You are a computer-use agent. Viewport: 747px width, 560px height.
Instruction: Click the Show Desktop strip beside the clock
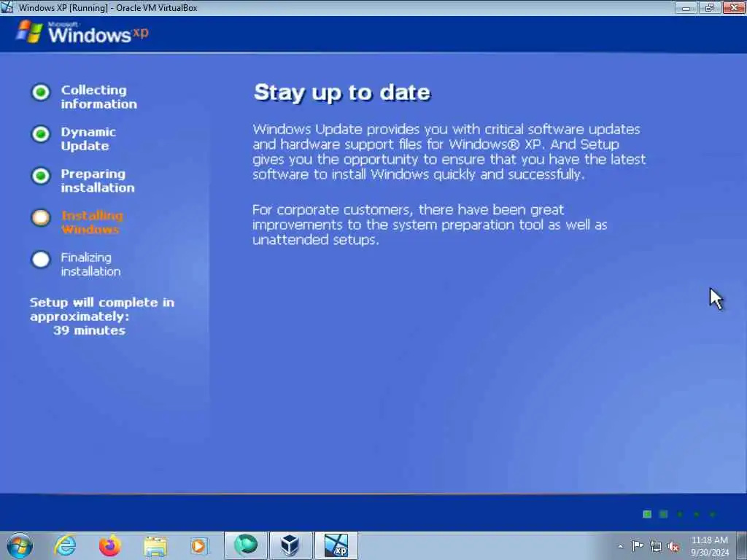coord(742,545)
